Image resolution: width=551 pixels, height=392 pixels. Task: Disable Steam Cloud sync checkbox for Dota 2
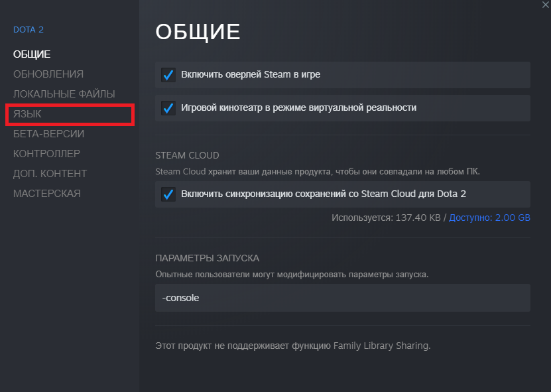click(x=168, y=194)
